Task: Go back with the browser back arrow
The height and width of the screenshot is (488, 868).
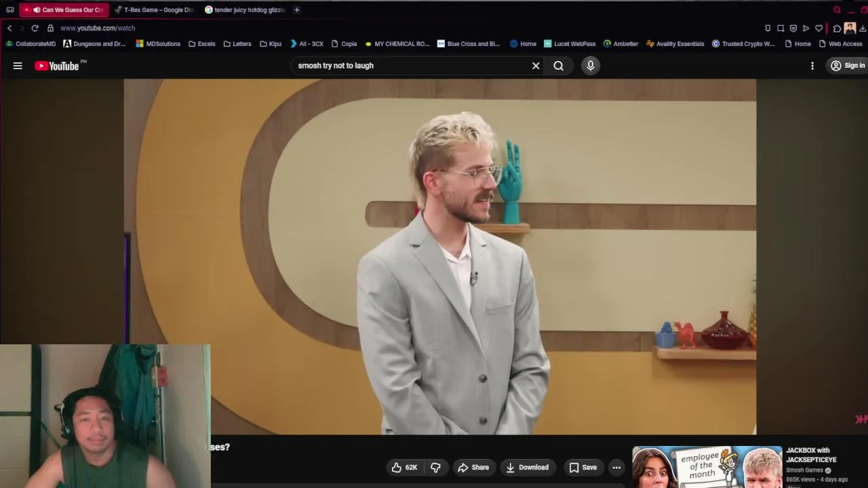Action: (9, 28)
